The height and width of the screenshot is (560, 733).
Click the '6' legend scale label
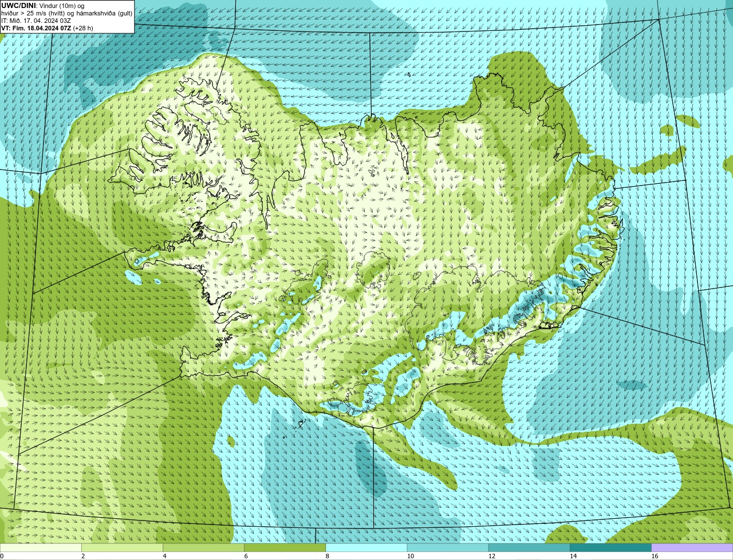tap(246, 556)
